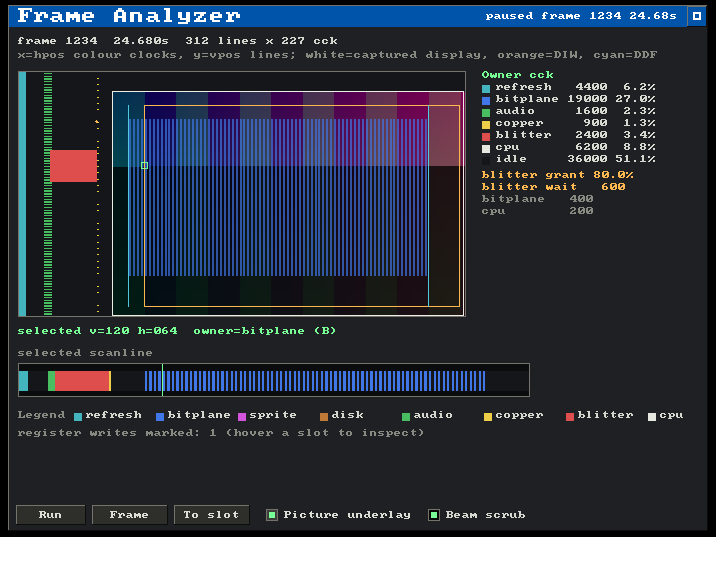Click the 'selected v=120 h=064' status text
The width and height of the screenshot is (716, 581).
pyautogui.click(x=97, y=331)
